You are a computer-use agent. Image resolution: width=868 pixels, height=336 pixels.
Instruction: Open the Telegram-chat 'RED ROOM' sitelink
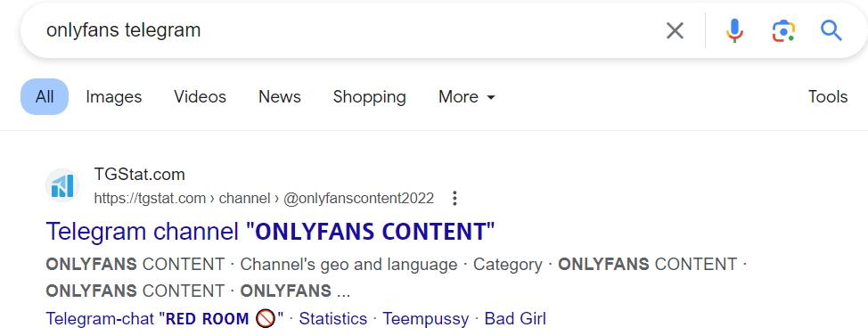click(x=164, y=319)
